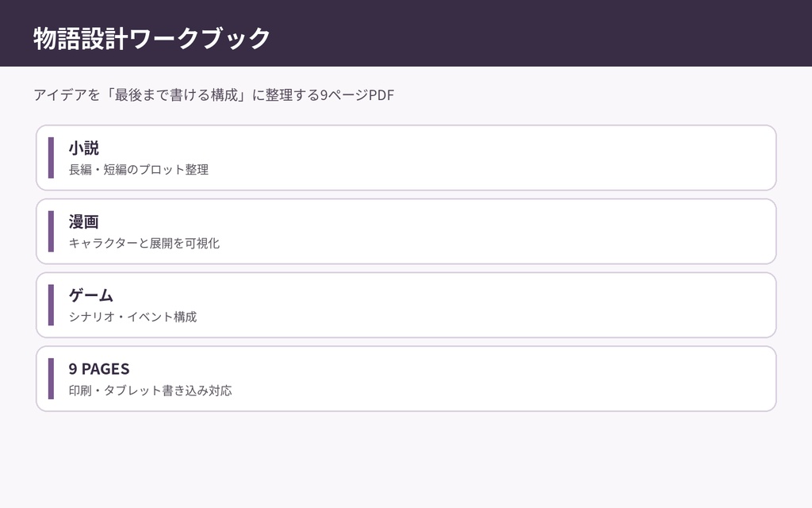Click the シナリオ・イベント構成 description

click(x=133, y=317)
